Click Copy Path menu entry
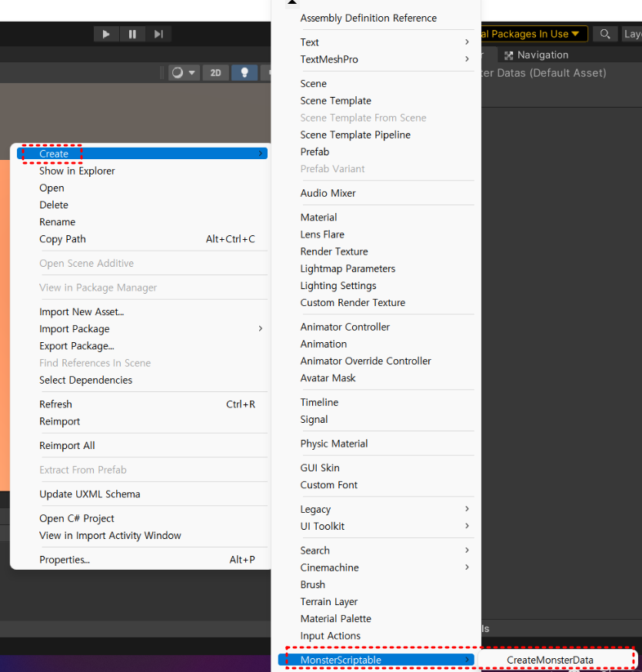The height and width of the screenshot is (672, 642). click(142, 239)
